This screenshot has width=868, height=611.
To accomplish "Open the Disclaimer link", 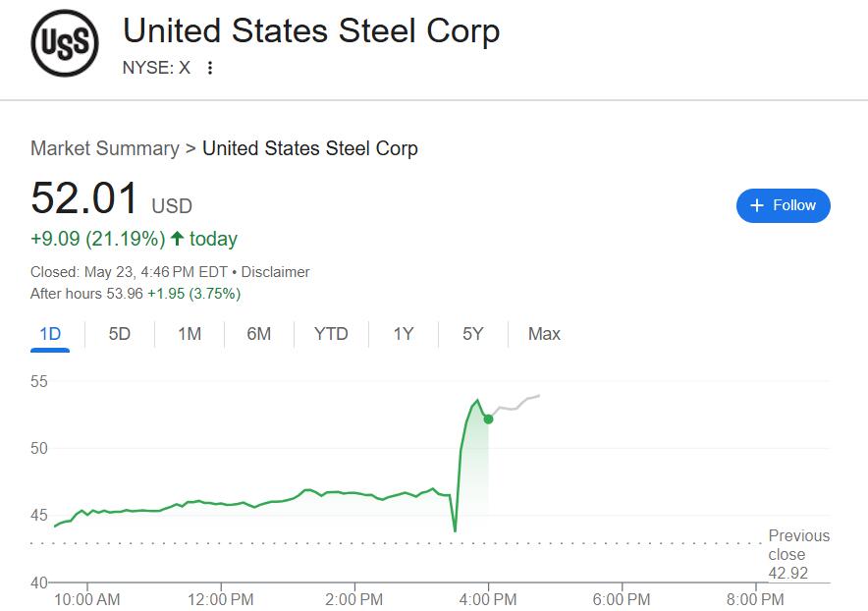I will tap(275, 272).
